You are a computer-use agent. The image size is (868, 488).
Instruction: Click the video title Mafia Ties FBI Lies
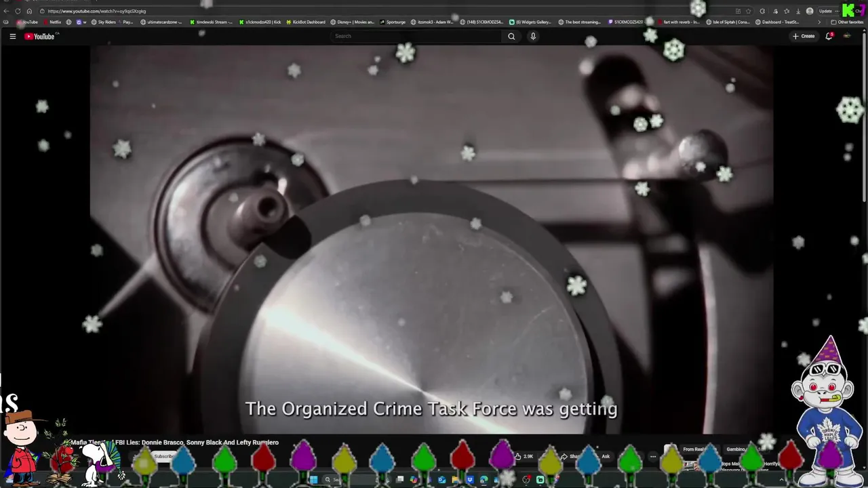(x=175, y=443)
